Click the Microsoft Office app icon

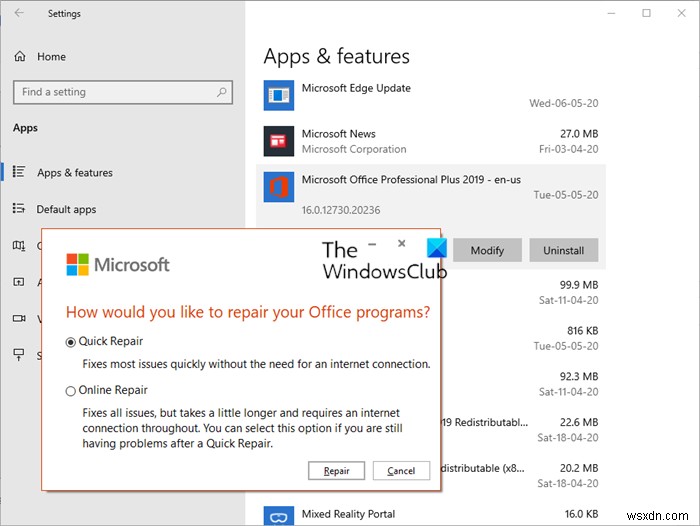pyautogui.click(x=279, y=187)
